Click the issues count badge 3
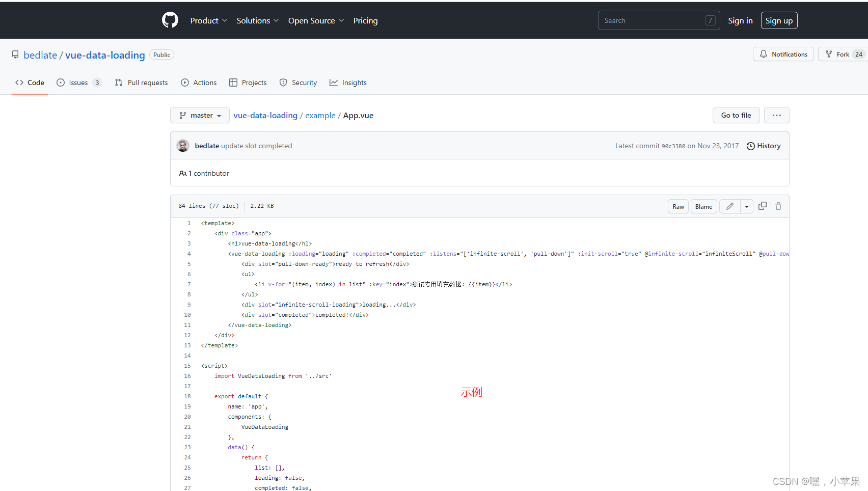The width and height of the screenshot is (868, 491). pos(97,83)
